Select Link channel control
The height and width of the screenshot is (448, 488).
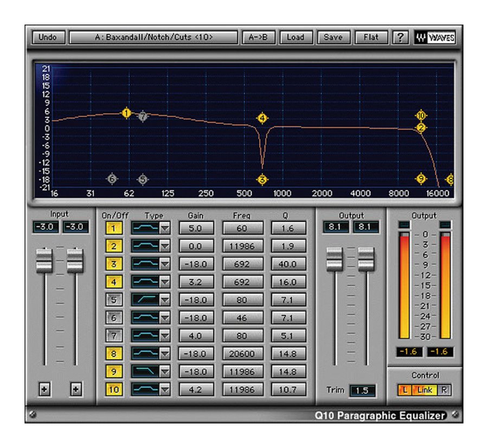click(x=425, y=390)
